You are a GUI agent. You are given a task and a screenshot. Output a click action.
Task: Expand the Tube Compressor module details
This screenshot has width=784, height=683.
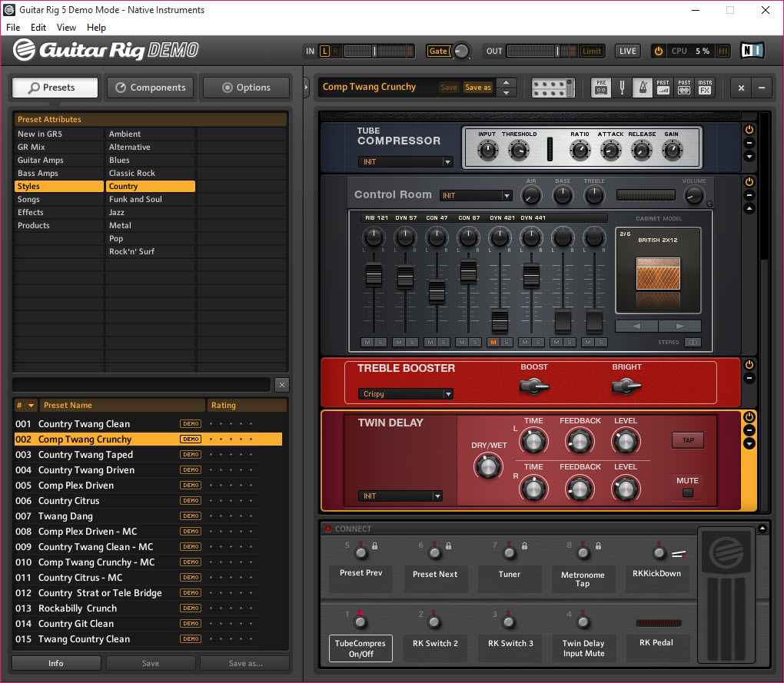point(749,157)
